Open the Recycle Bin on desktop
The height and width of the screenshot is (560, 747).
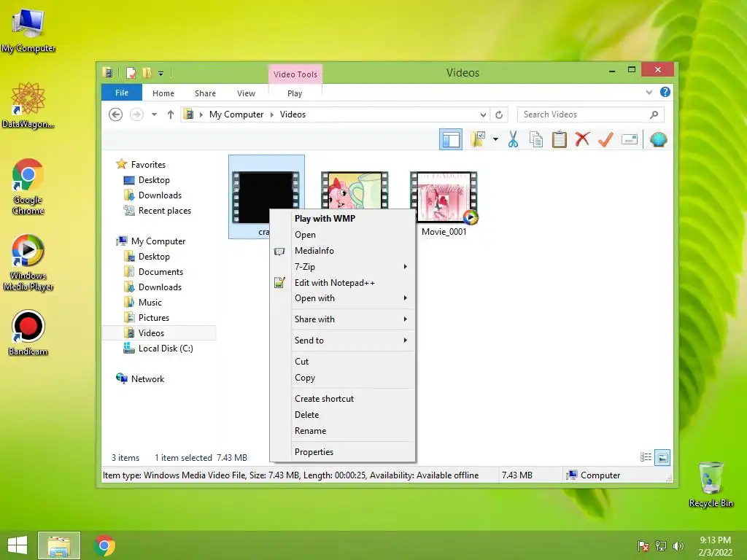click(x=711, y=485)
